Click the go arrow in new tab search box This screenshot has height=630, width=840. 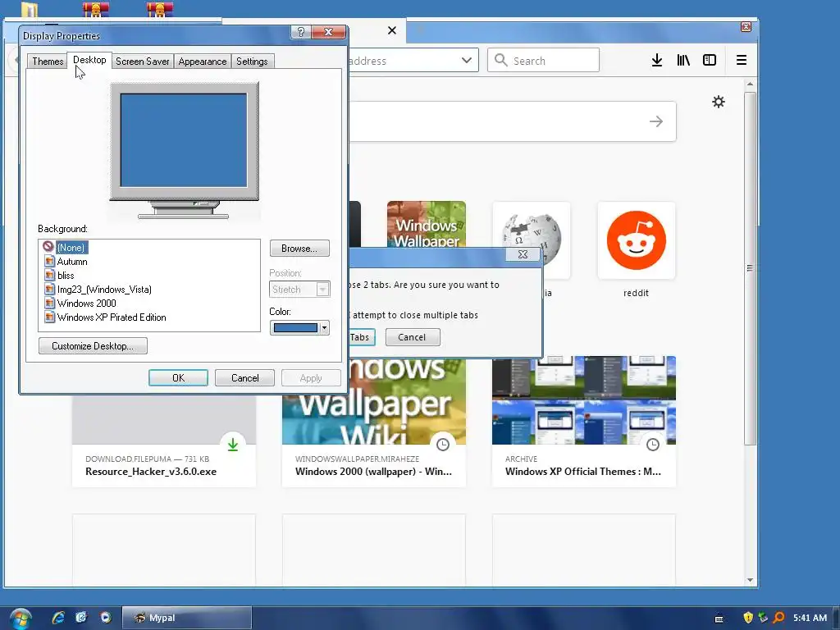(656, 121)
